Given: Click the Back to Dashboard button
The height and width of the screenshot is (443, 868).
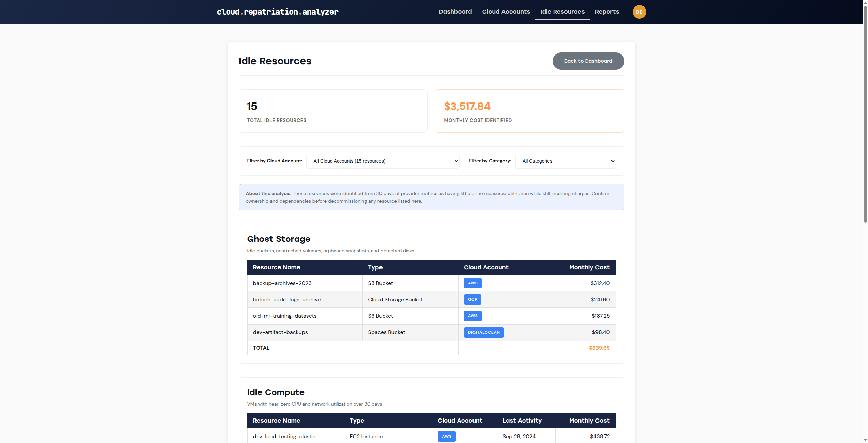Looking at the screenshot, I should click(x=588, y=61).
